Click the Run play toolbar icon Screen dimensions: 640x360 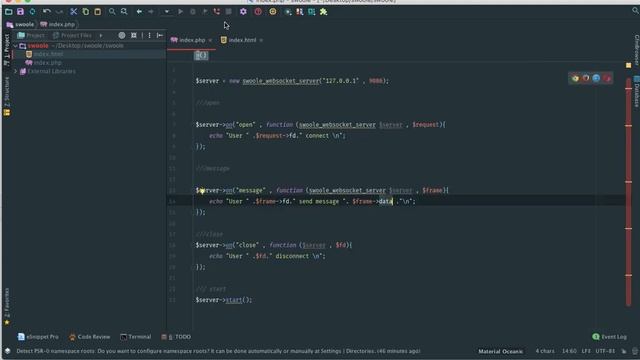pos(180,12)
